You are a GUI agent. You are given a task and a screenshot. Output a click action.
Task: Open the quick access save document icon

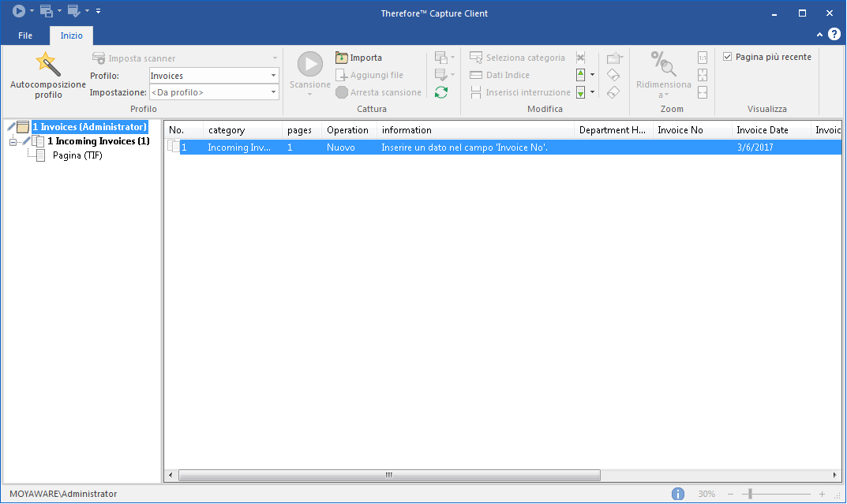pyautogui.click(x=45, y=11)
